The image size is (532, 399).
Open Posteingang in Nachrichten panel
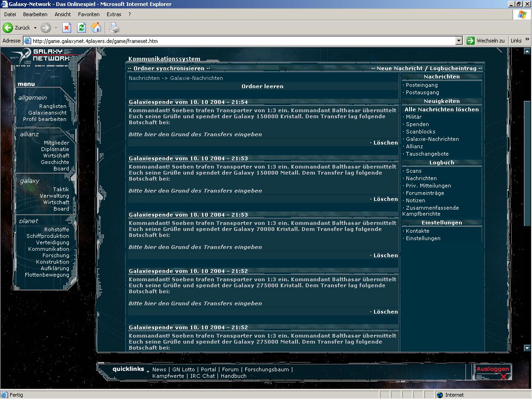point(422,85)
